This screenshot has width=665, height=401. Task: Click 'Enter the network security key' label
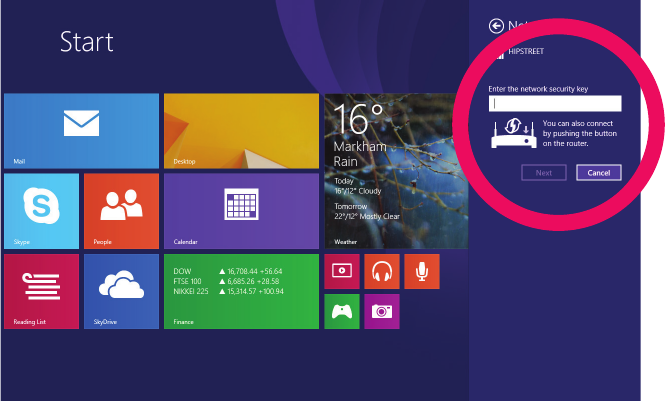(538, 89)
